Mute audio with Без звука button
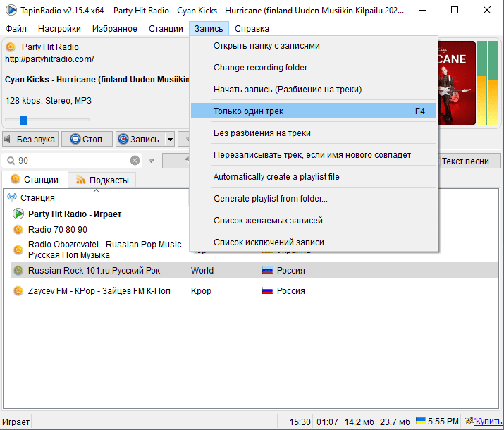This screenshot has width=504, height=430. pos(30,139)
